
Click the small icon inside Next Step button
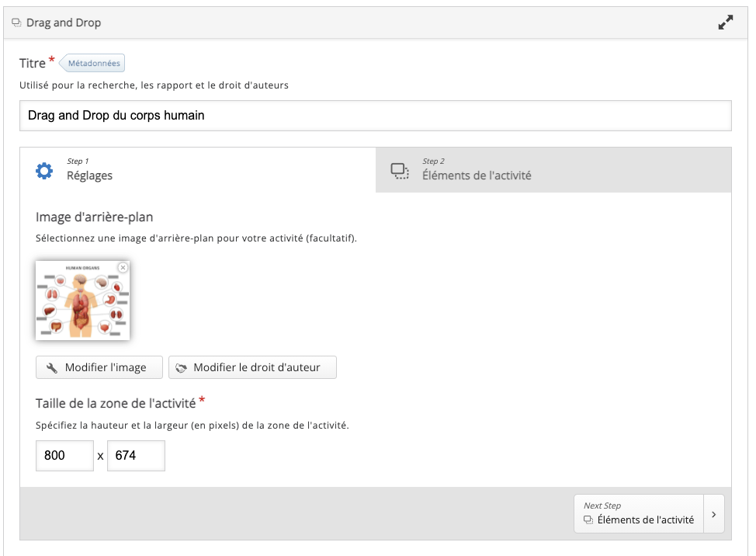[x=588, y=520]
